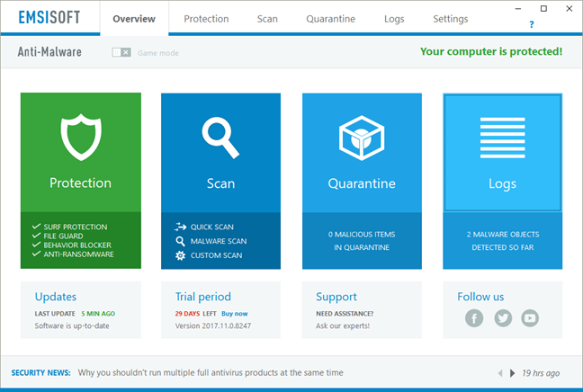Viewport: 583px width, 392px height.
Task: Open the Protection tab
Action: click(x=206, y=19)
